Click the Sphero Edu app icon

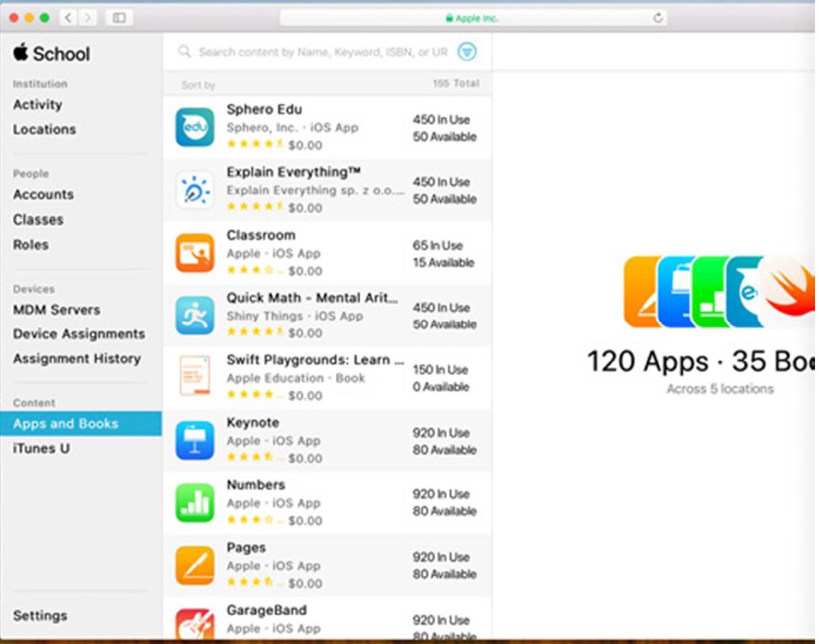(194, 127)
